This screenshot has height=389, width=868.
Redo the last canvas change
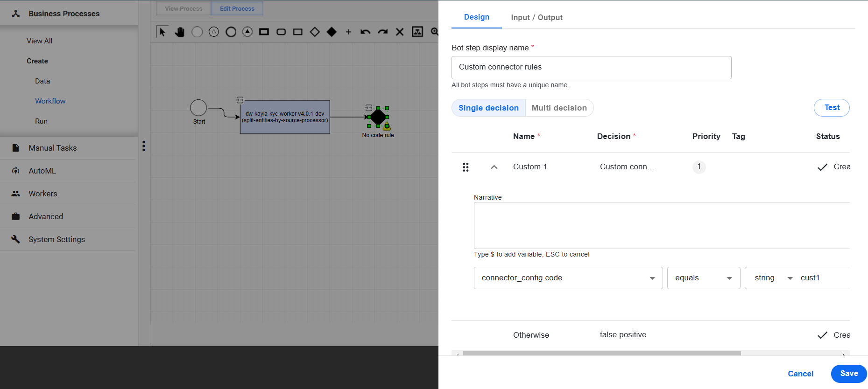point(382,32)
